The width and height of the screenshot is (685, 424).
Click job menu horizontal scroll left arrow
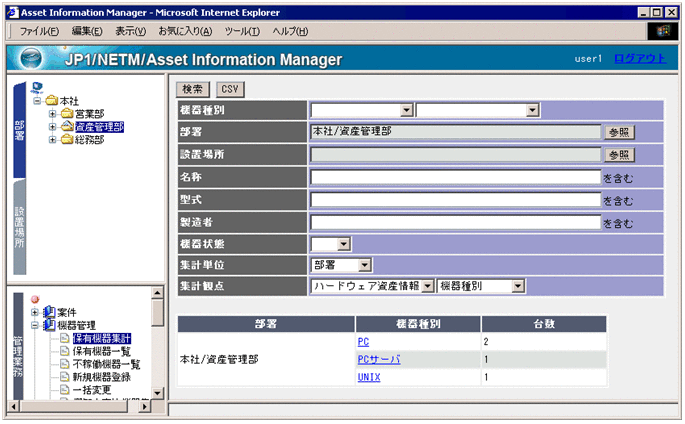point(14,407)
